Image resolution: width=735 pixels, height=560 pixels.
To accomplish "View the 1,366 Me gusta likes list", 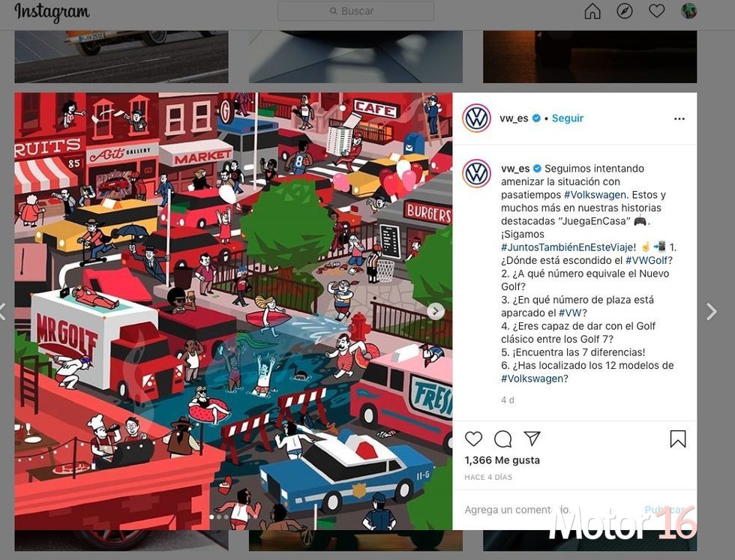I will click(502, 460).
